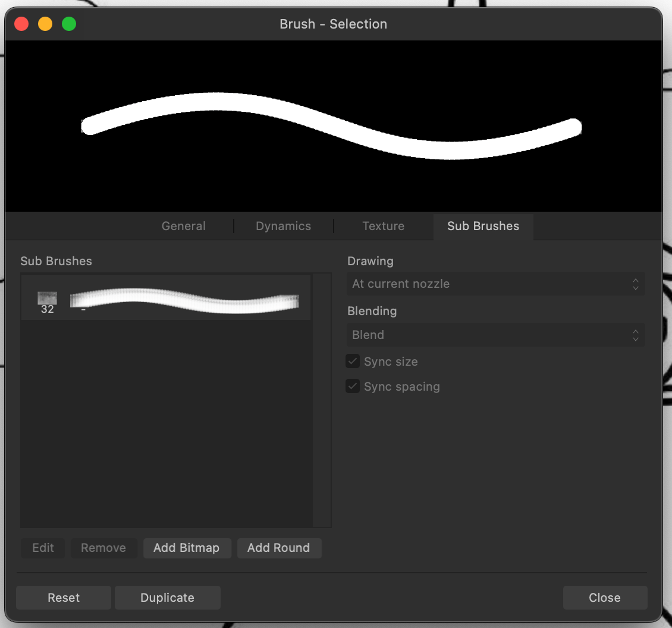The width and height of the screenshot is (672, 628).
Task: Open the Dynamics tab
Action: [283, 226]
